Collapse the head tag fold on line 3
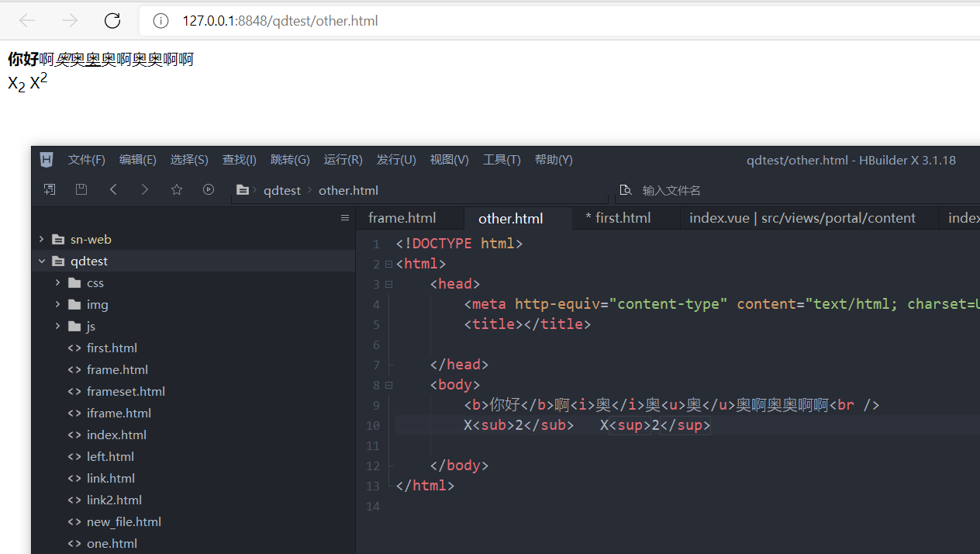The width and height of the screenshot is (980, 554). tap(388, 284)
